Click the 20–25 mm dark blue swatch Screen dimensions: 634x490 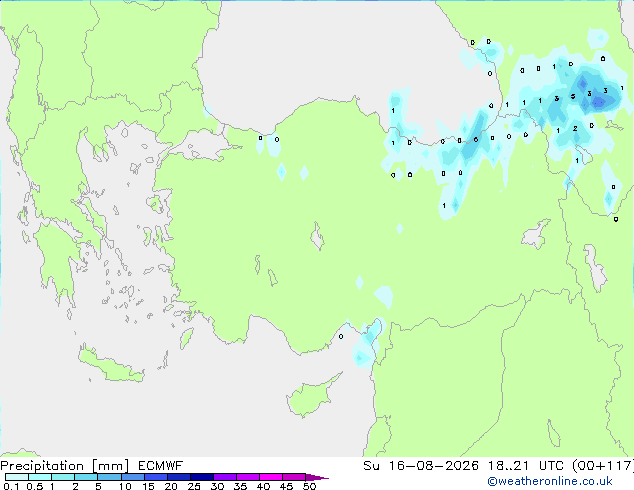click(x=178, y=477)
